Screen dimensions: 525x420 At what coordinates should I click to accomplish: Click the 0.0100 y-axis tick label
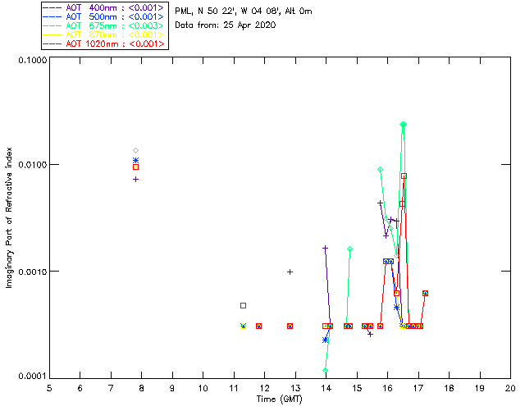point(32,165)
